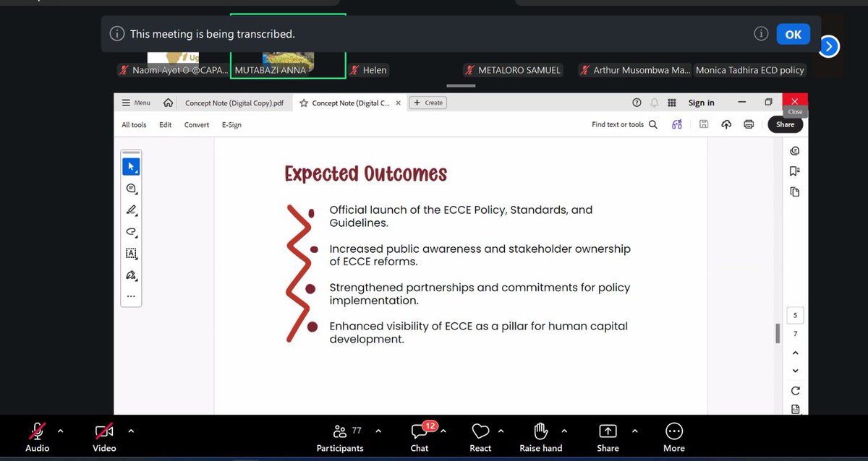
Task: Click the rotate page icon
Action: coord(795,391)
